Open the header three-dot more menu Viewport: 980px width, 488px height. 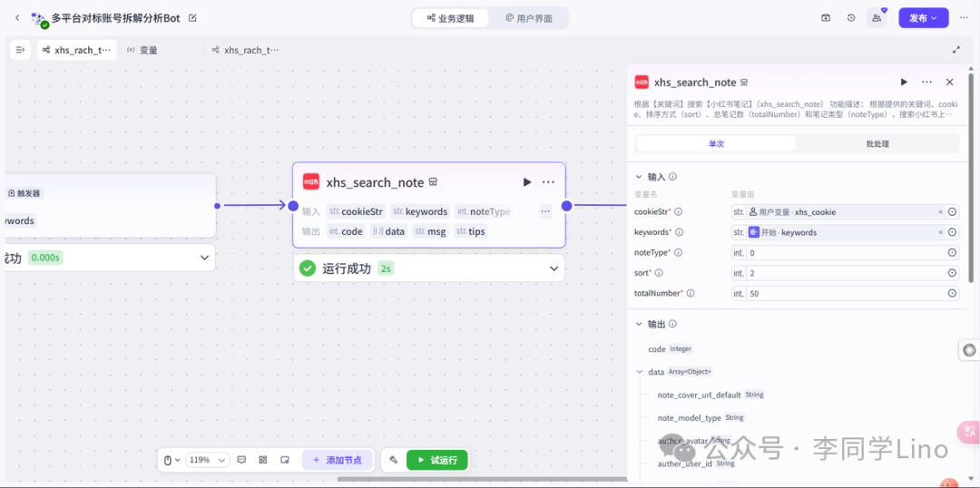pyautogui.click(x=964, y=18)
